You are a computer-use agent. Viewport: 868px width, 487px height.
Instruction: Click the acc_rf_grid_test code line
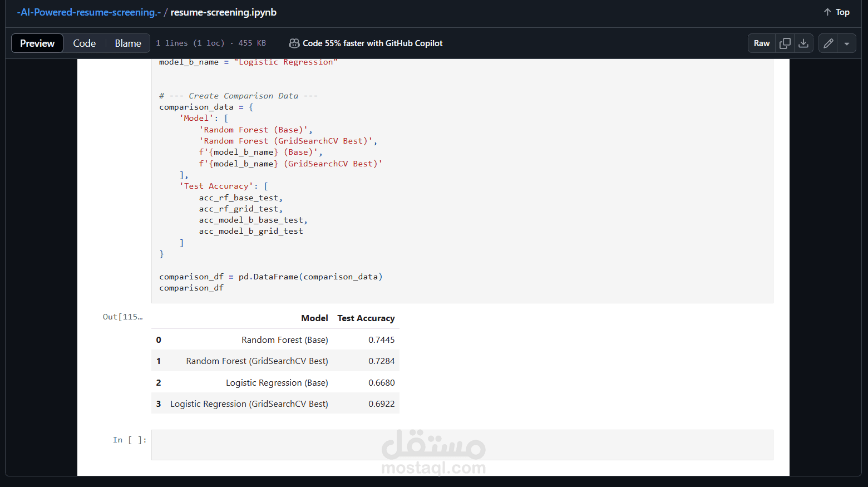tap(241, 209)
